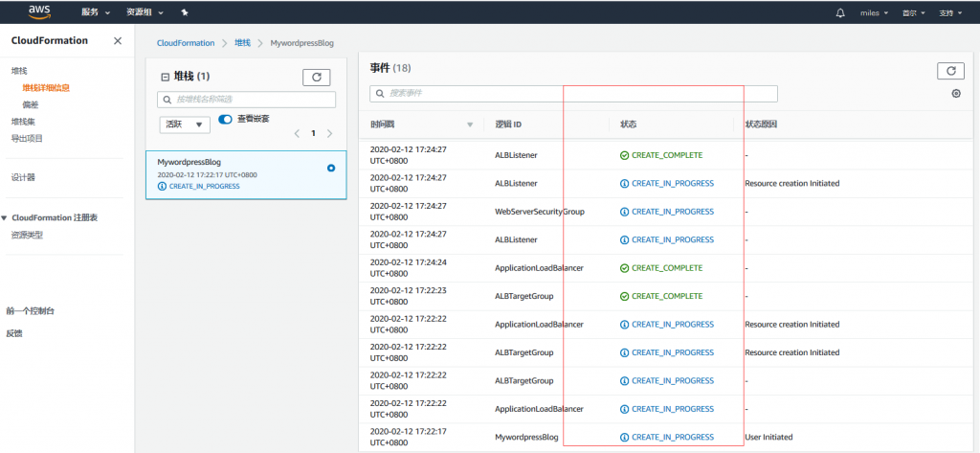The height and width of the screenshot is (453, 980).
Task: Go to previous stacks page
Action: (297, 133)
